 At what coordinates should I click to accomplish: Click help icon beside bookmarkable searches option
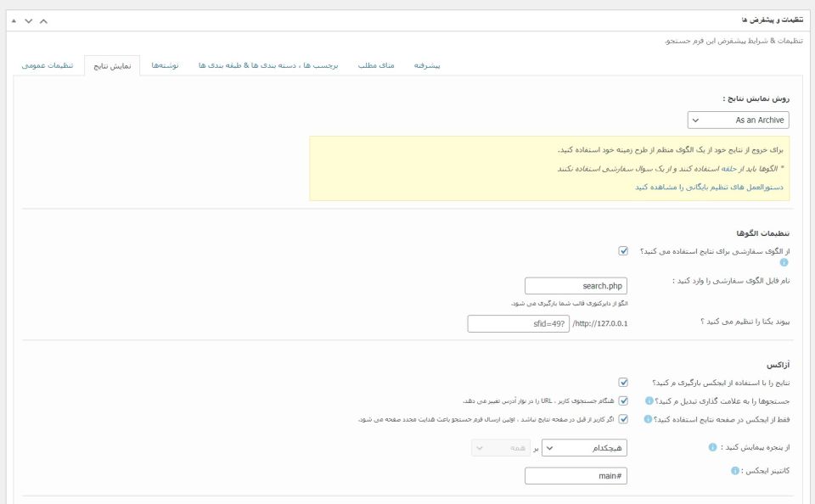pos(649,400)
